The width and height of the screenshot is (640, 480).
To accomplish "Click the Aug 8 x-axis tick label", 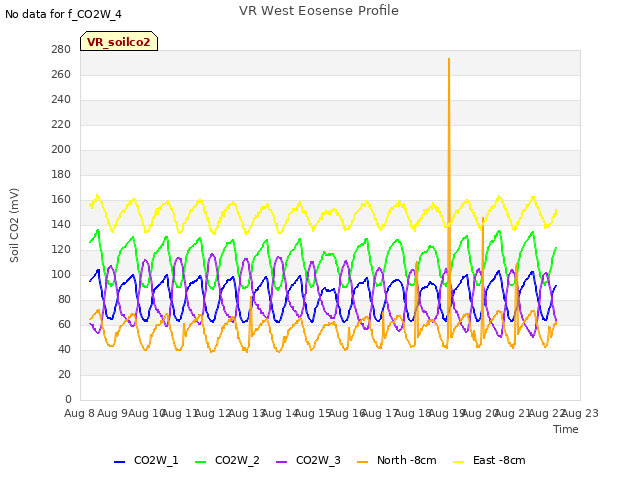I will (x=79, y=413).
